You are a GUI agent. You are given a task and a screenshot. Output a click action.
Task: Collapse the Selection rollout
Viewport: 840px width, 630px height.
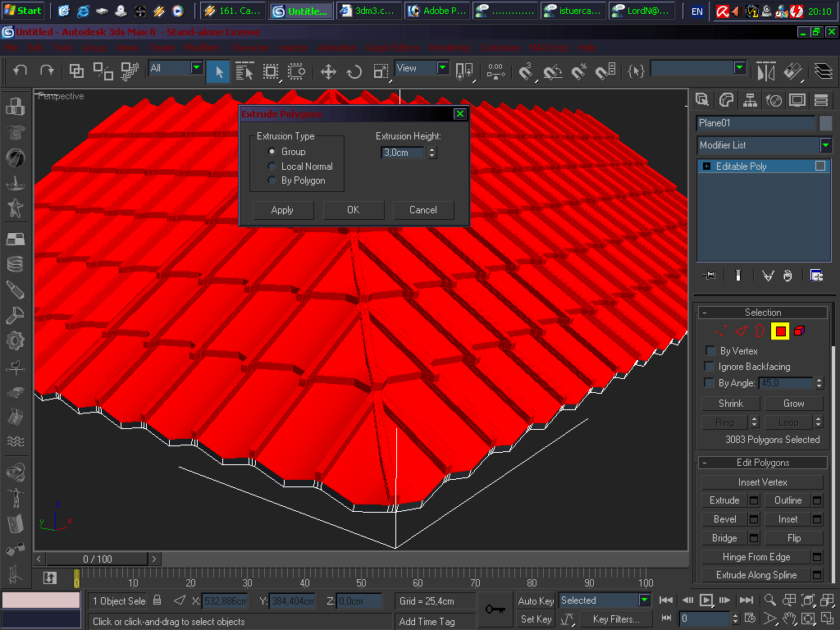(762, 313)
